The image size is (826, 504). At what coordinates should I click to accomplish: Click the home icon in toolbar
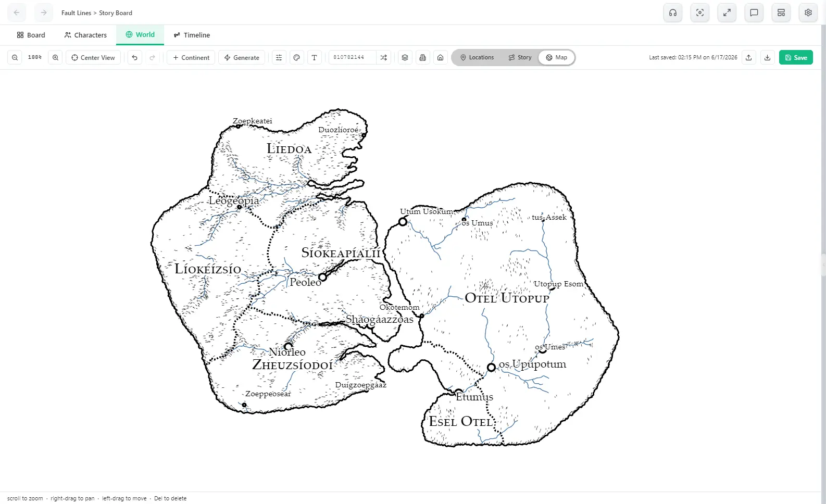pyautogui.click(x=441, y=58)
